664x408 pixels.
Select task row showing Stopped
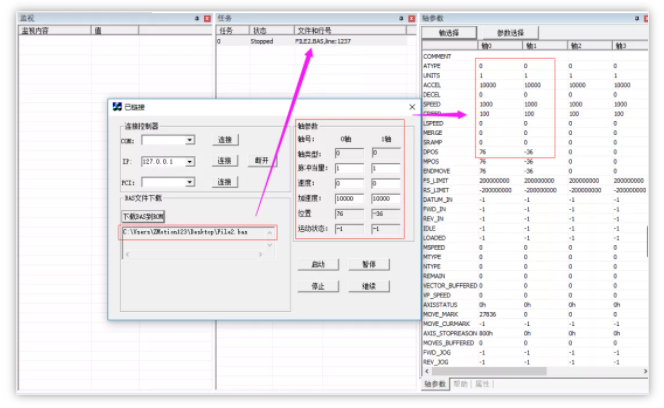[x=312, y=41]
